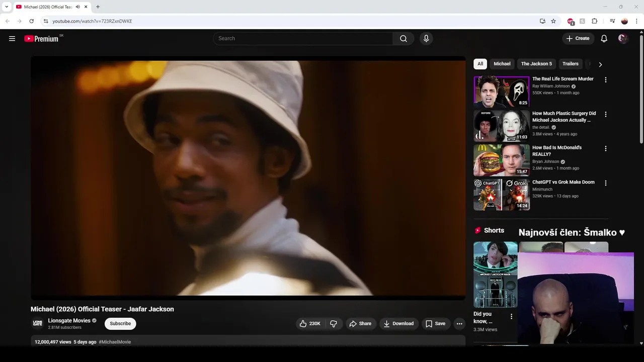Open options menu for 'Did you know' Short
The width and height of the screenshot is (644, 362).
pos(511,317)
